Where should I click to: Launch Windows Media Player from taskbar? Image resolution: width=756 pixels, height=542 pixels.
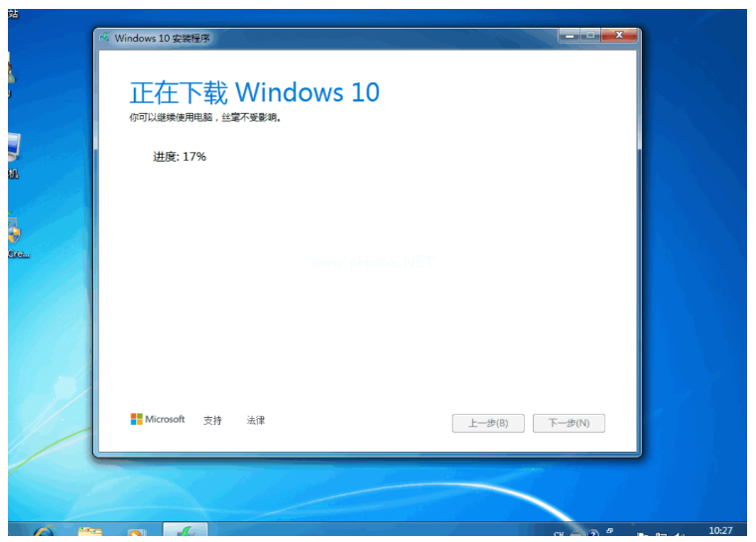pos(136,533)
